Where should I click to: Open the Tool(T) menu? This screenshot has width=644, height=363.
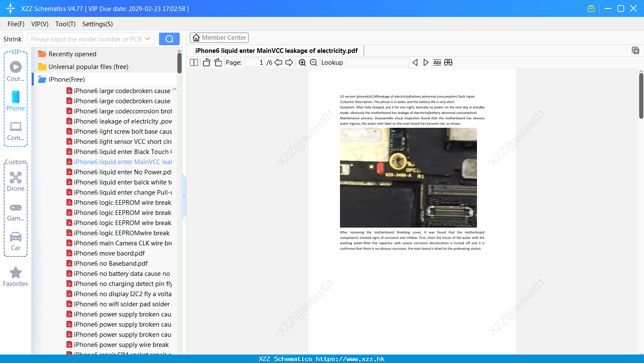65,24
